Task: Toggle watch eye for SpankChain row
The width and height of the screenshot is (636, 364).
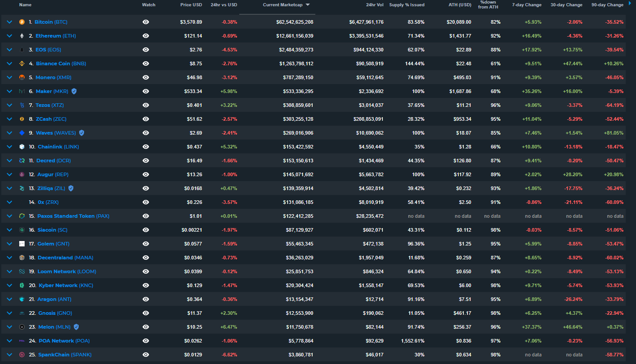Action: [146, 355]
